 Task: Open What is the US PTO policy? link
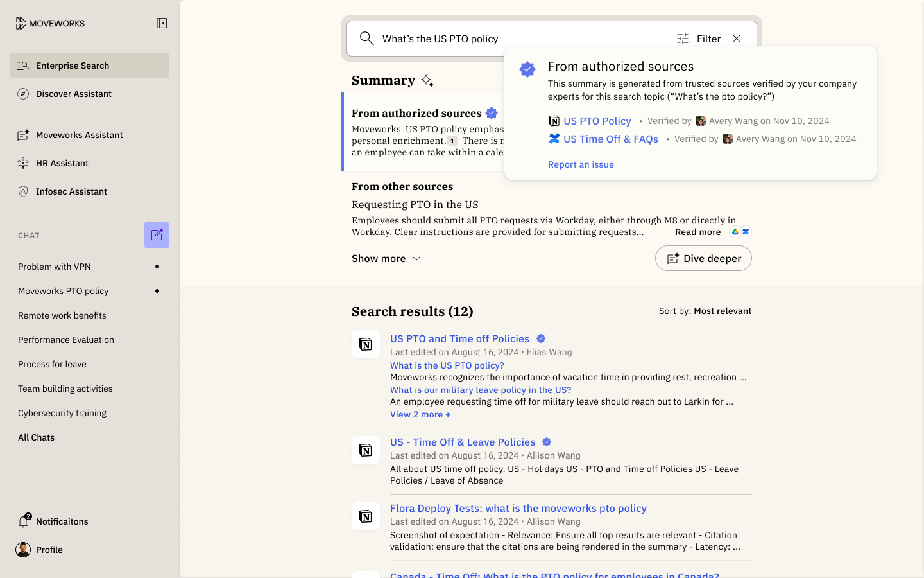(x=447, y=365)
